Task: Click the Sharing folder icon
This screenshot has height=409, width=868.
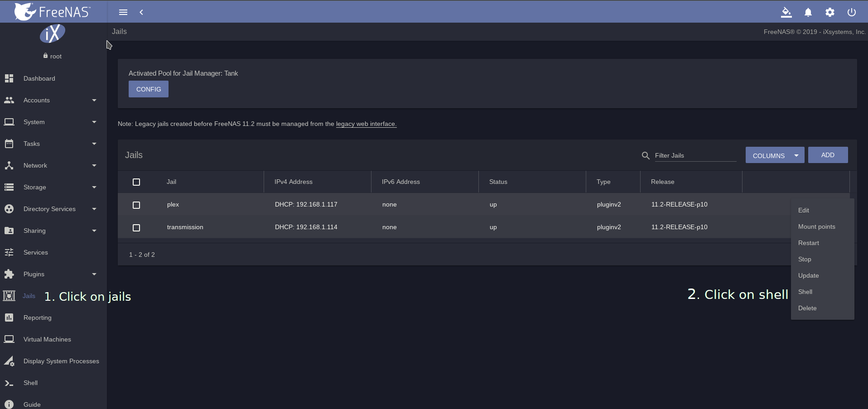Action: 9,231
